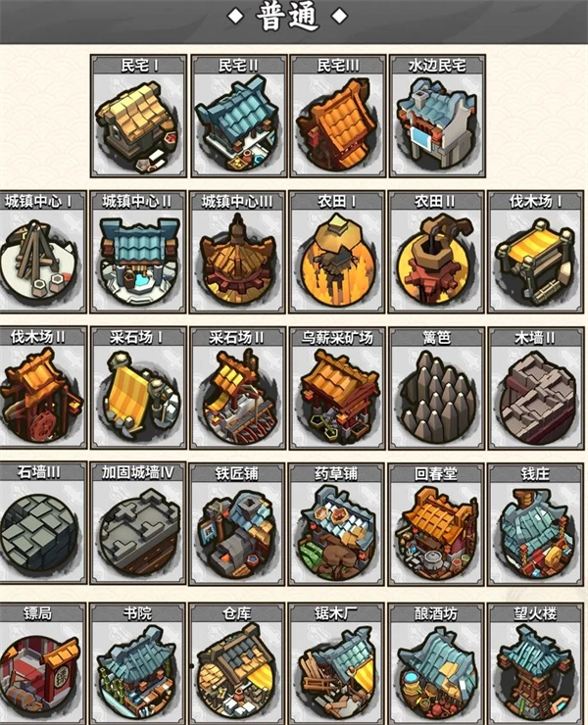Click the 普通 category header title
The image size is (588, 725).
point(287,17)
